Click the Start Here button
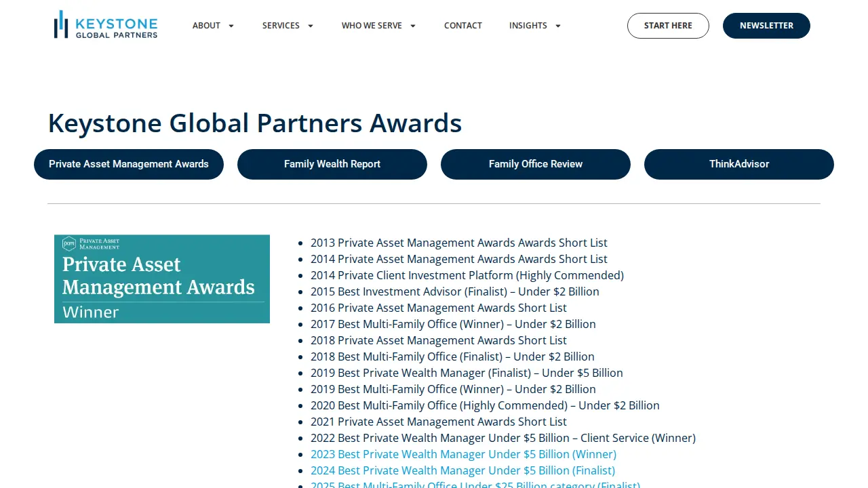This screenshot has width=868, height=488. point(668,26)
